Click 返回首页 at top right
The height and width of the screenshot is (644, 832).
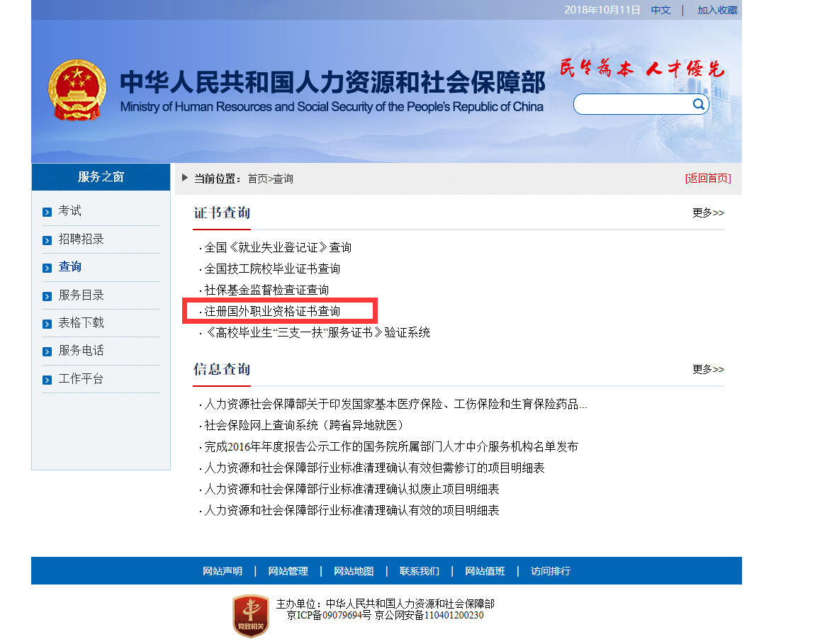click(x=709, y=179)
